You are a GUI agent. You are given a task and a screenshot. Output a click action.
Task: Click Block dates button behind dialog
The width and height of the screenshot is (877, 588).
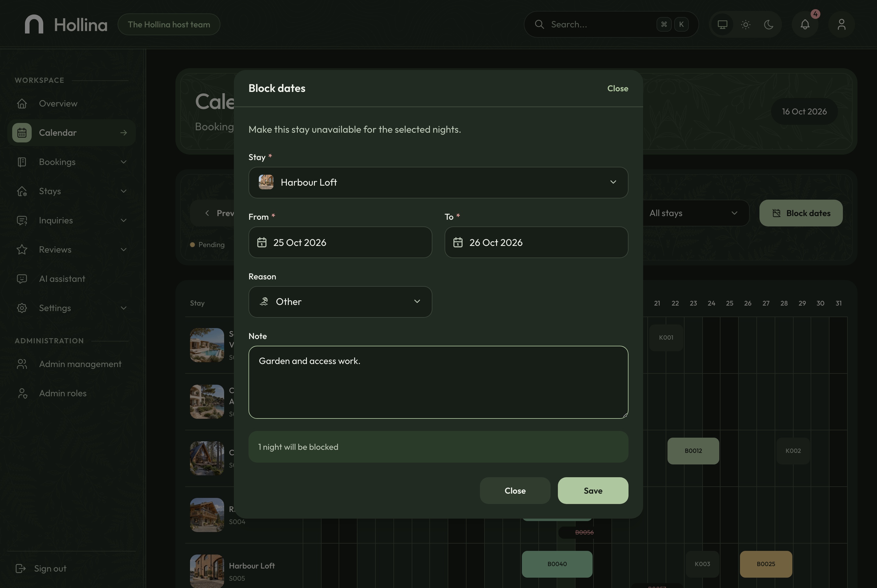(x=801, y=213)
